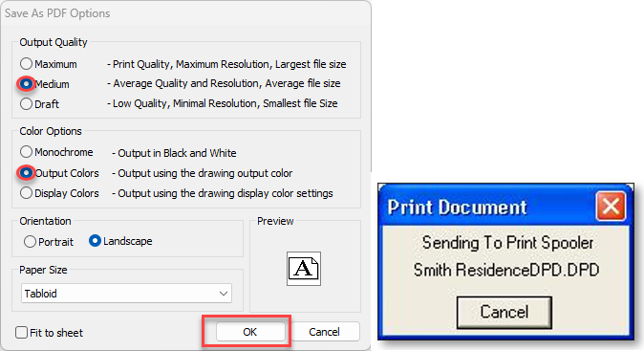The height and width of the screenshot is (351, 644).
Task: Select the Maximum output quality radio
Action: (27, 64)
